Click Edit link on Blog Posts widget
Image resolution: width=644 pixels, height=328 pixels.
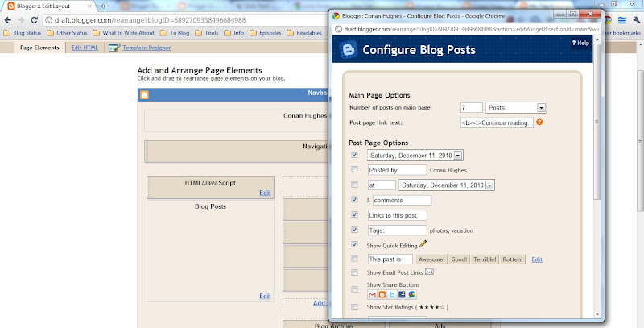265,296
